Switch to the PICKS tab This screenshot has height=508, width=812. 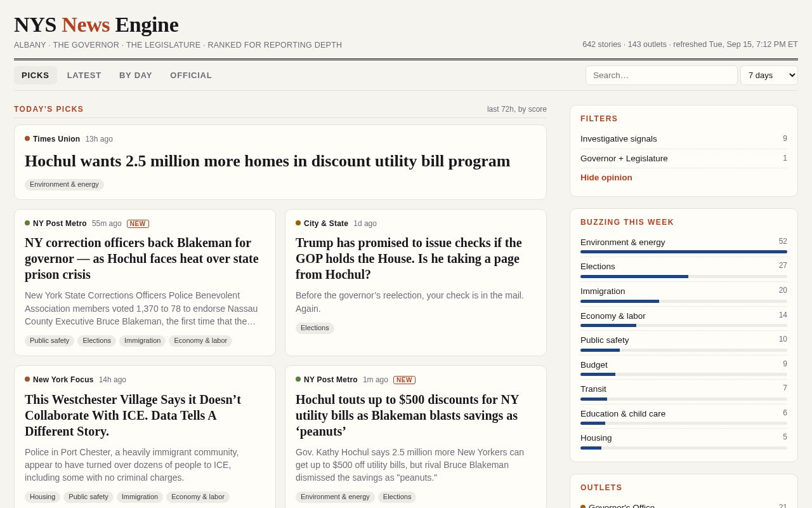point(36,75)
